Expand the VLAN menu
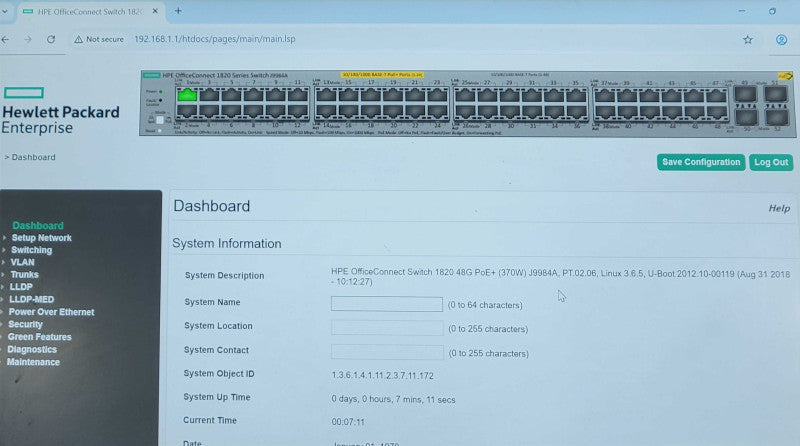 point(22,262)
